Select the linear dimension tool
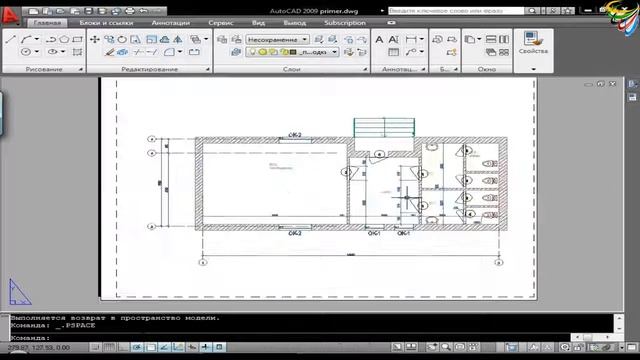640x360 pixels. [411, 40]
